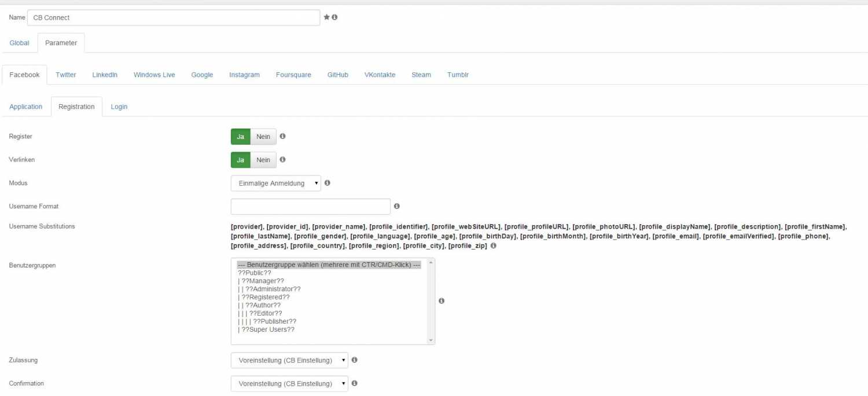Open the Windows Live provider tab
Screen dimensions: 868x396
pos(155,75)
